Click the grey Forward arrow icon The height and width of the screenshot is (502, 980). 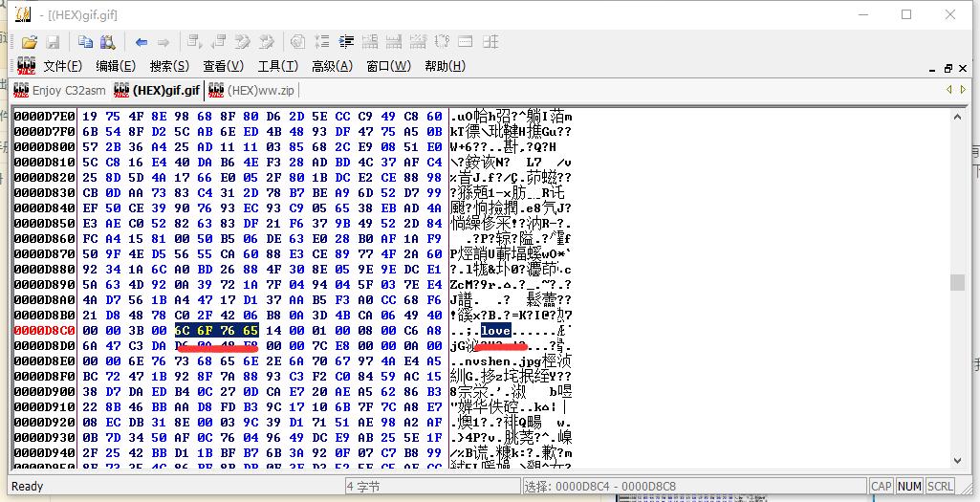[x=163, y=42]
